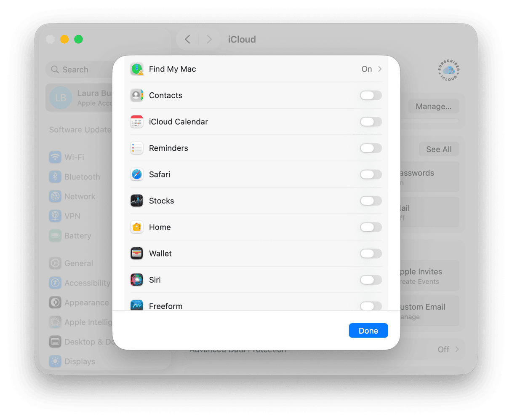Open the Apple Invites card
The height and width of the screenshot is (420, 512).
coord(429,276)
